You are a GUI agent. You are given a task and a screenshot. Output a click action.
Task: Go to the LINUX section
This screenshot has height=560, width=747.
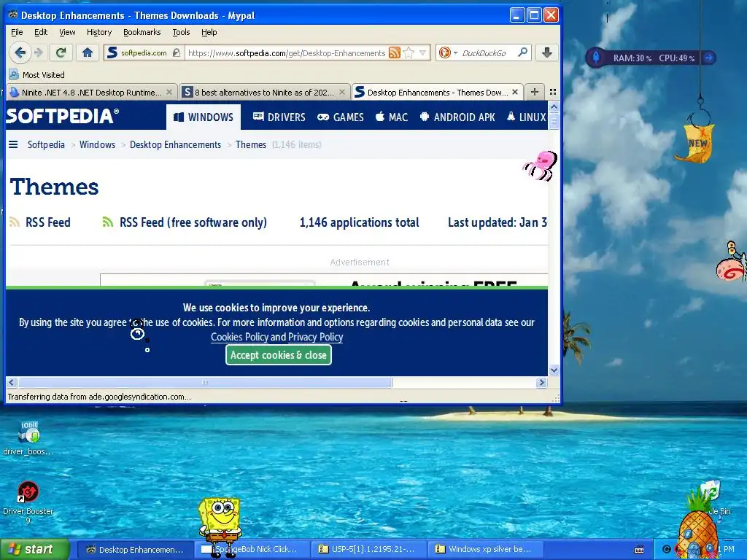pyautogui.click(x=527, y=117)
